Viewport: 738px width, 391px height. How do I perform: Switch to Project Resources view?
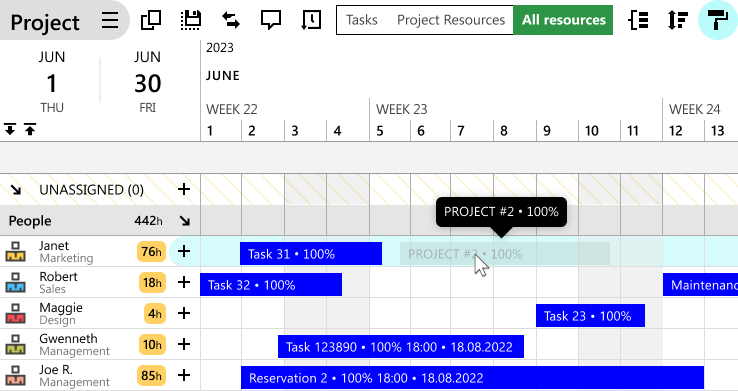click(x=450, y=20)
